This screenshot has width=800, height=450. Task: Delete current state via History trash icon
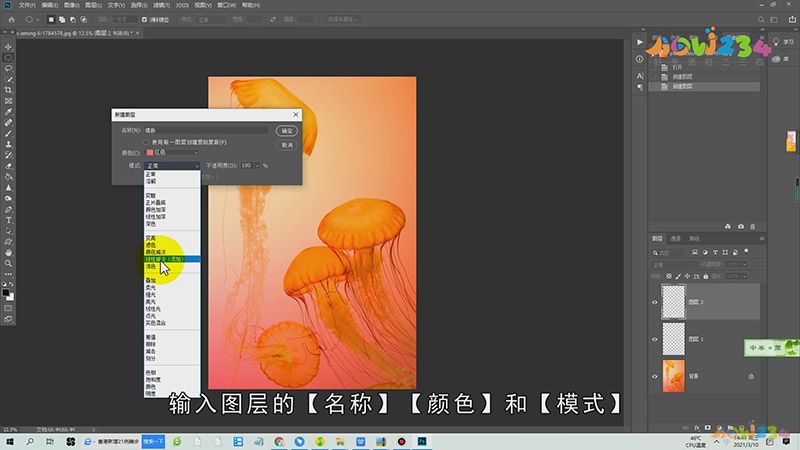pyautogui.click(x=753, y=227)
